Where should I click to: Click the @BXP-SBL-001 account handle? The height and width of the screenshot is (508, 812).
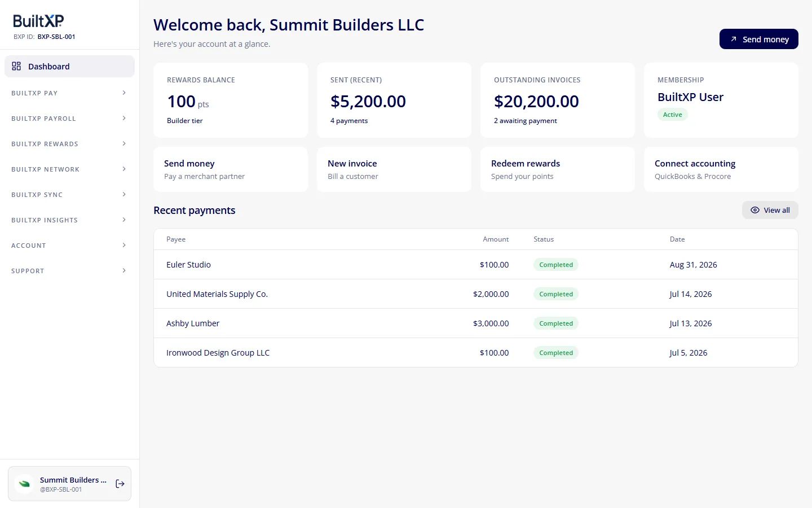point(61,489)
